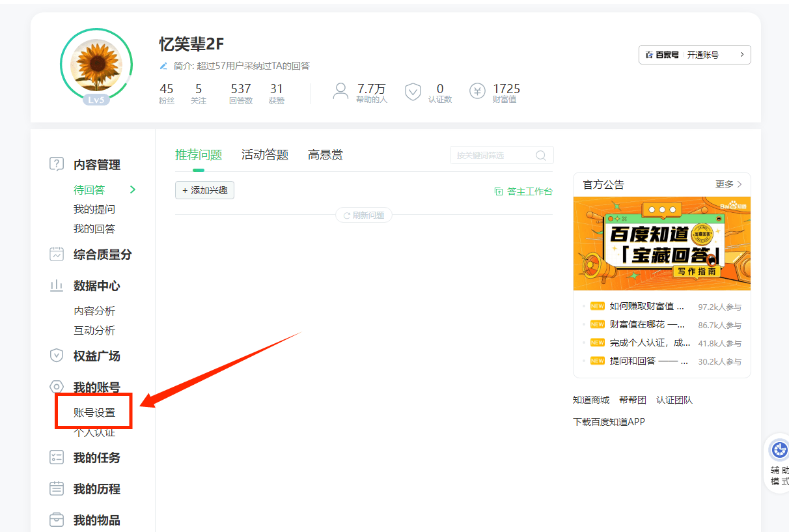Click the username 忆笑辈2F

click(191, 44)
